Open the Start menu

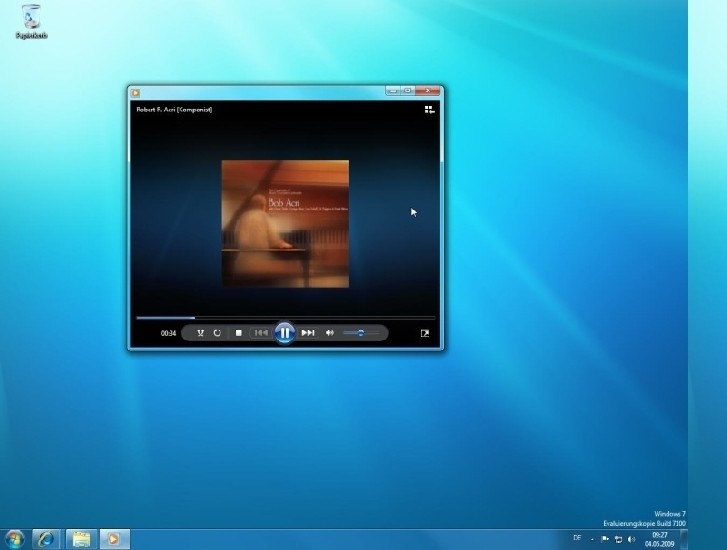click(x=15, y=539)
